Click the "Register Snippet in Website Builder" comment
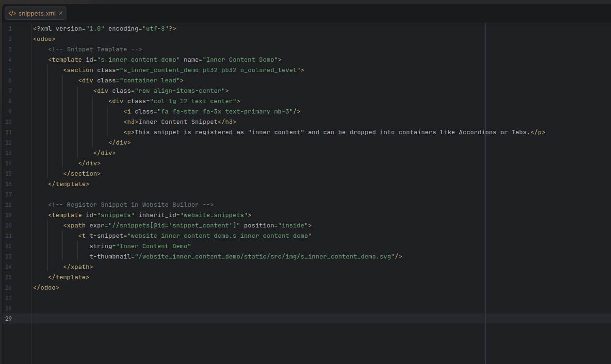 [131, 205]
